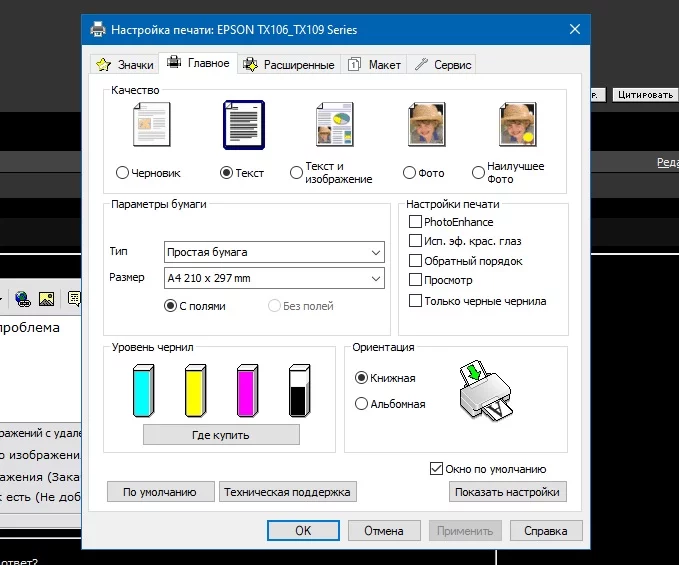Select the Черновик draft quality page icon
This screenshot has height=565, width=679.
pyautogui.click(x=152, y=125)
